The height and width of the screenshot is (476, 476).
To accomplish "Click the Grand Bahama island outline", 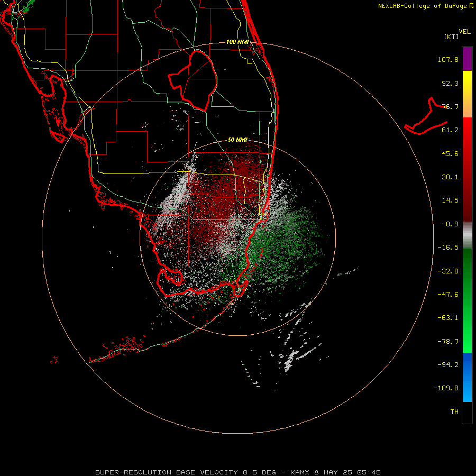I will pyautogui.click(x=426, y=116).
